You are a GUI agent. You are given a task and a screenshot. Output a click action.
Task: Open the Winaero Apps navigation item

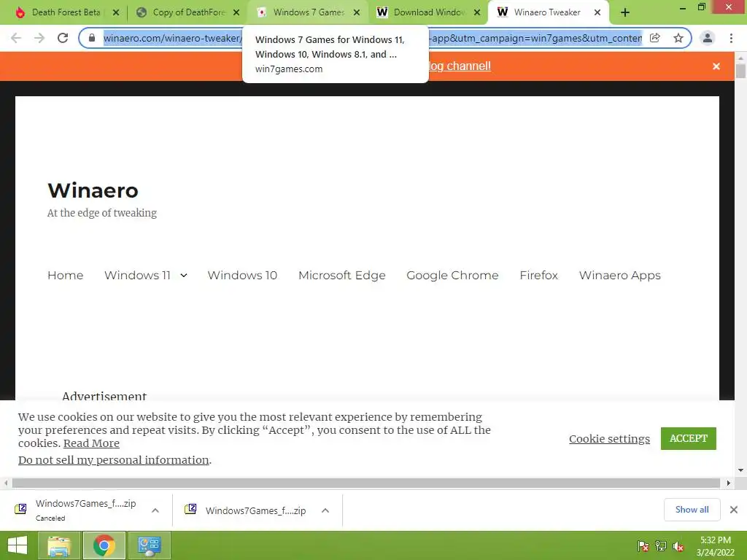click(x=620, y=276)
